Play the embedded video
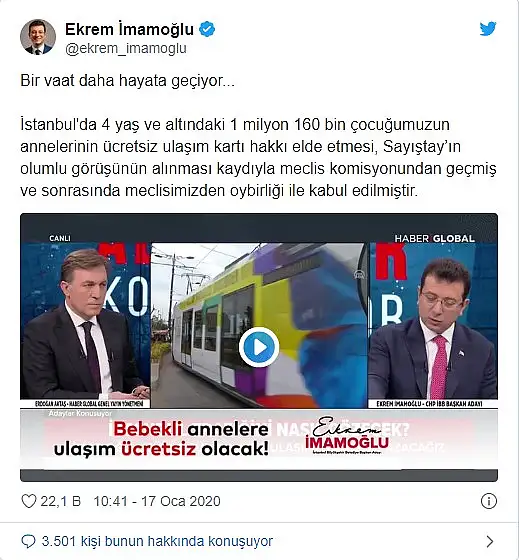Image resolution: width=519 pixels, height=560 pixels. (259, 347)
